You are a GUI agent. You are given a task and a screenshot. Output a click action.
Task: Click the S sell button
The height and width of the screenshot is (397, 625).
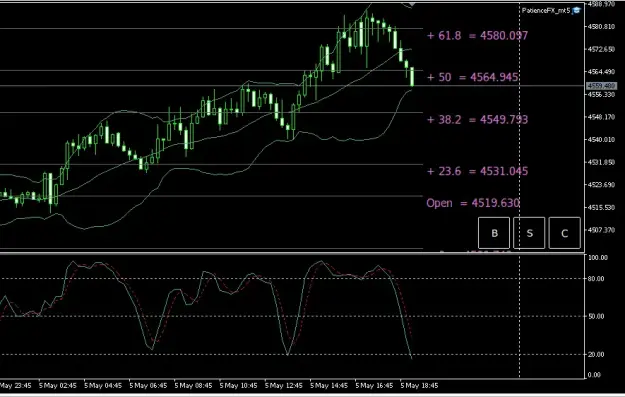click(x=529, y=233)
